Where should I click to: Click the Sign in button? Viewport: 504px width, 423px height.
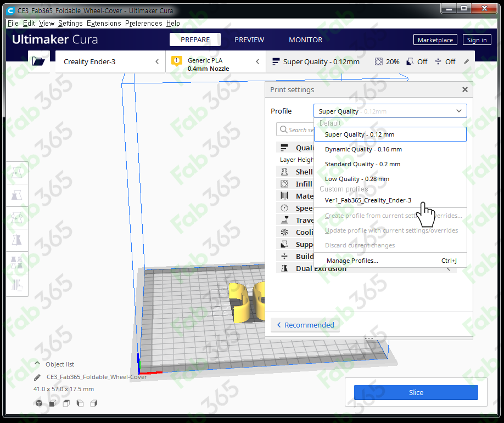(477, 40)
